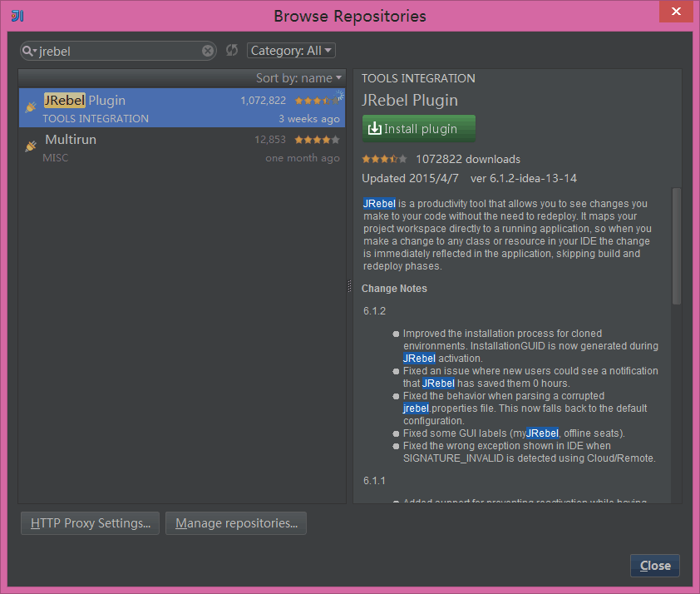Click 'SIGNATURE_INVALID is detected' line
700x594 pixels.
tap(530, 458)
